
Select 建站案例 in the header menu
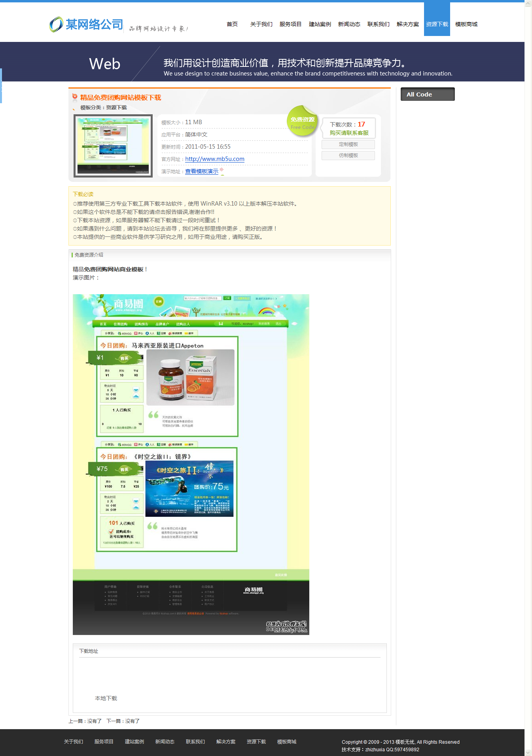tap(320, 24)
